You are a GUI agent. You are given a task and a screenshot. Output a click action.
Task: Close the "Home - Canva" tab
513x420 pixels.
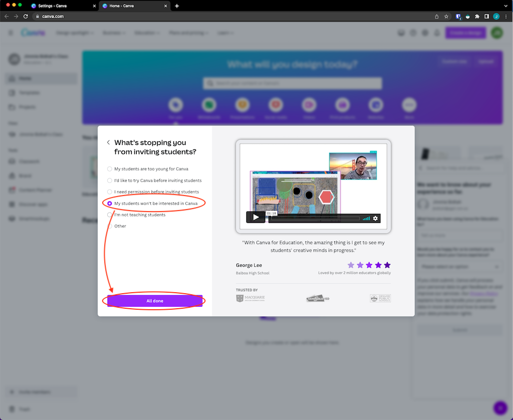pos(165,6)
